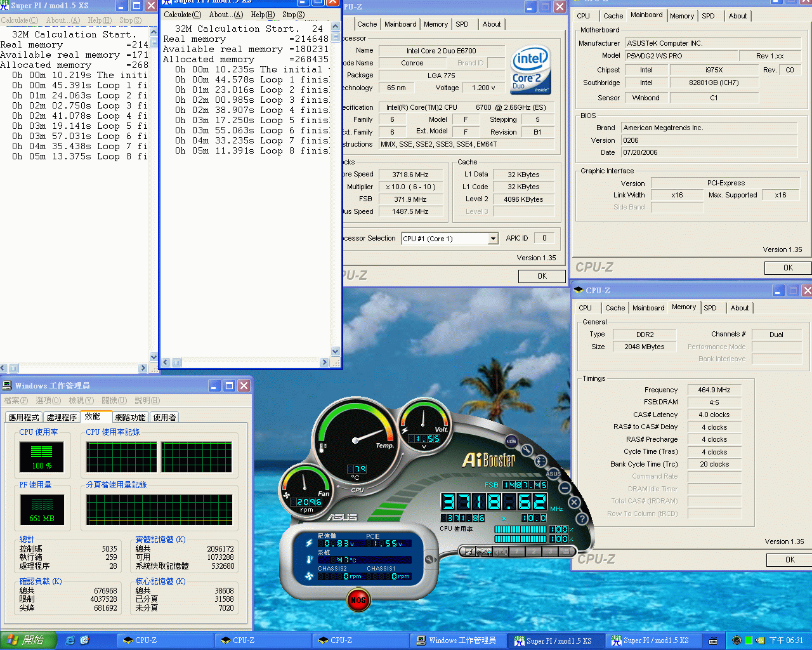Click AI Booster notepad edit toolbar icon

pyautogui.click(x=468, y=552)
